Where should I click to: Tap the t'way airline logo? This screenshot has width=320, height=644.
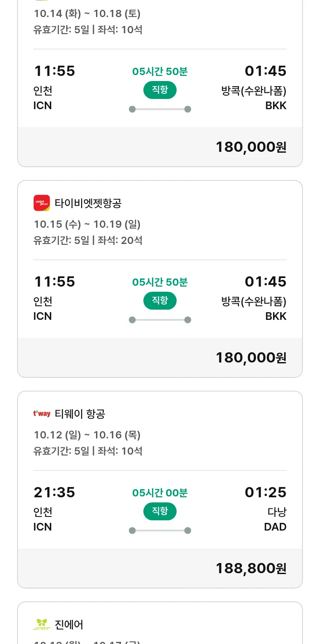[x=42, y=414]
